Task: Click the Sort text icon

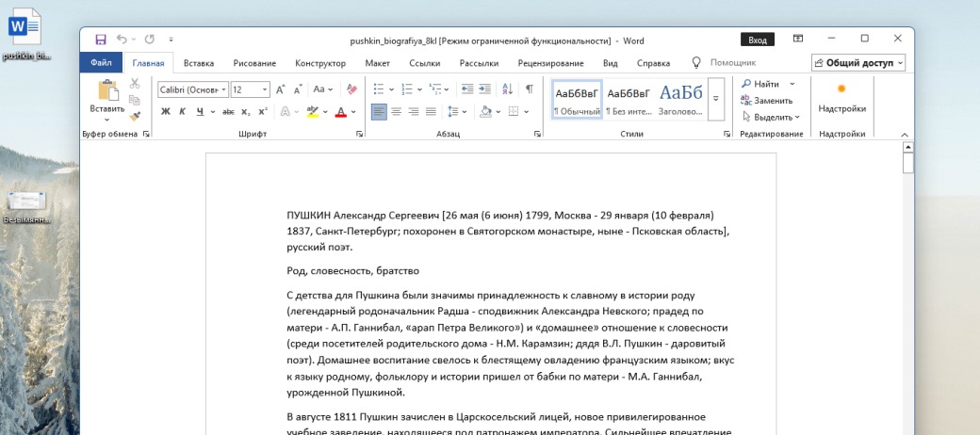Action: tap(507, 89)
